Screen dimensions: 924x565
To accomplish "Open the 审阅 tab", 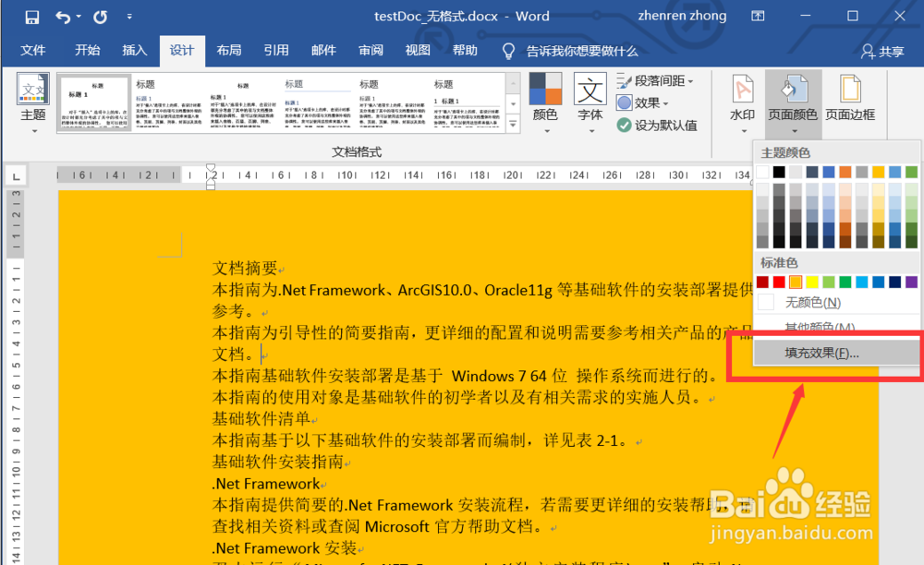I will (x=371, y=51).
